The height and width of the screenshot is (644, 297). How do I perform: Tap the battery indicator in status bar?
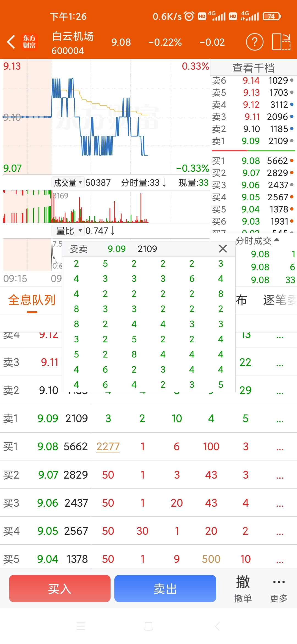coord(272,17)
